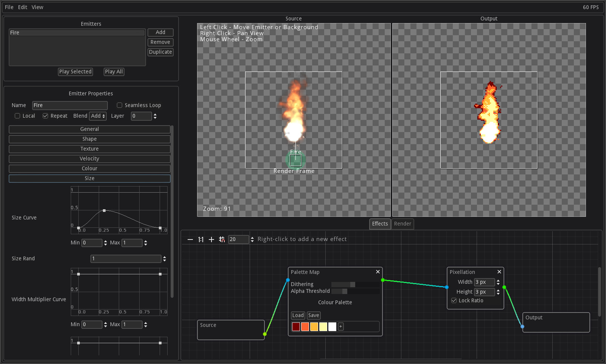Load a saved colour palette
Viewport: 606px width, 364px height.
298,315
